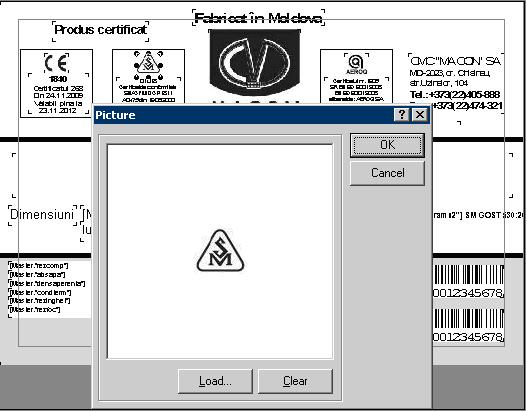The height and width of the screenshot is (411, 527).
Task: Select the Master."rezinghet" field
Action: click(40, 301)
